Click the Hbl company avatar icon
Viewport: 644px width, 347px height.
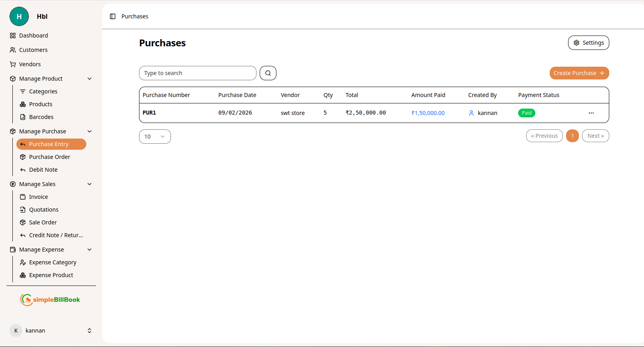(x=19, y=16)
